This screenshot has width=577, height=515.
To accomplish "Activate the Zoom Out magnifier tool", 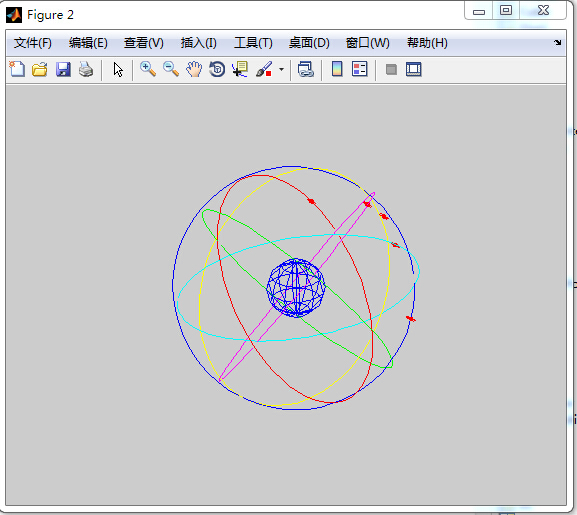I will (x=171, y=69).
